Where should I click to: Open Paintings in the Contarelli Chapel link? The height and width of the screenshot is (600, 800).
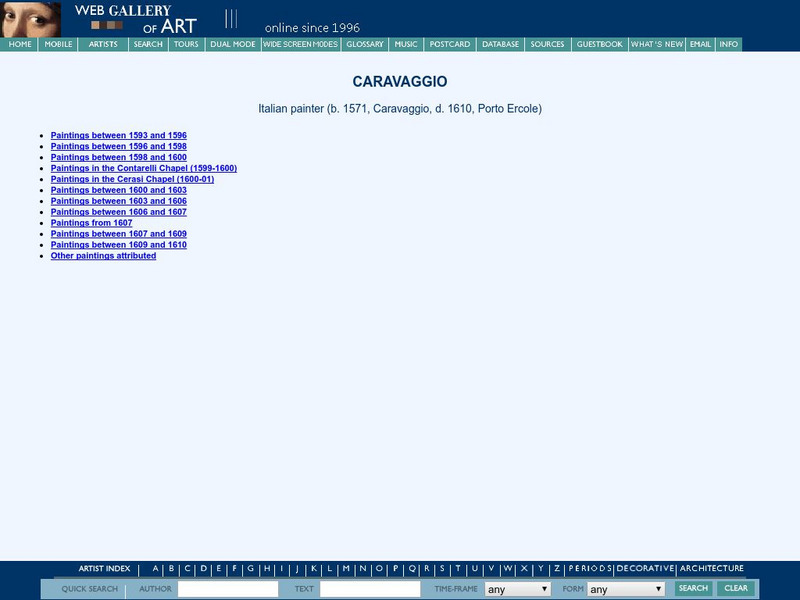pyautogui.click(x=144, y=168)
